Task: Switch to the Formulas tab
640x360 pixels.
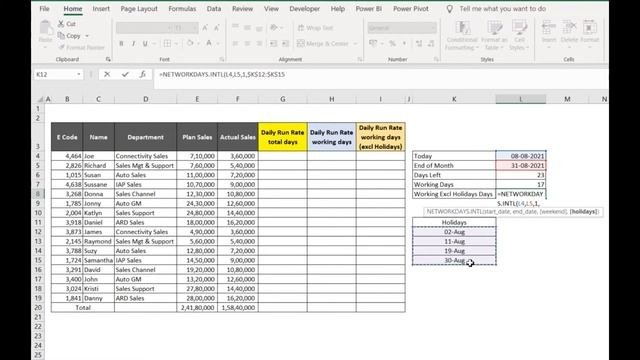Action: point(182,9)
